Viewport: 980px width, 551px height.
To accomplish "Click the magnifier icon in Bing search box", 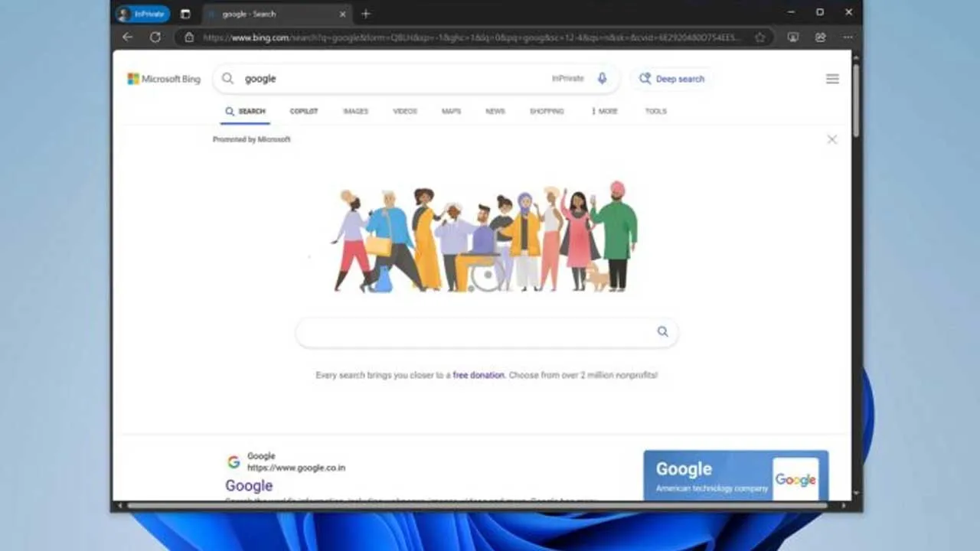I will (227, 78).
